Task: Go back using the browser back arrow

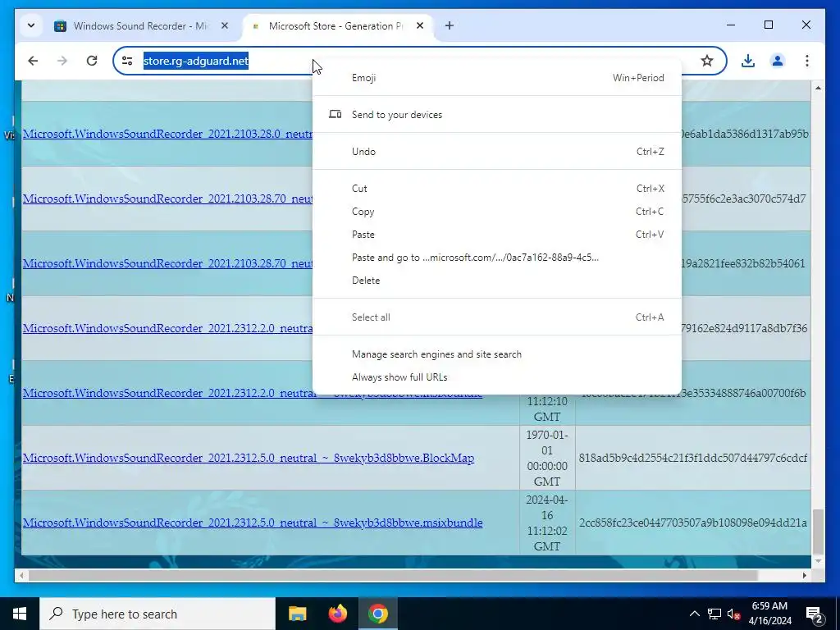Action: [33, 61]
